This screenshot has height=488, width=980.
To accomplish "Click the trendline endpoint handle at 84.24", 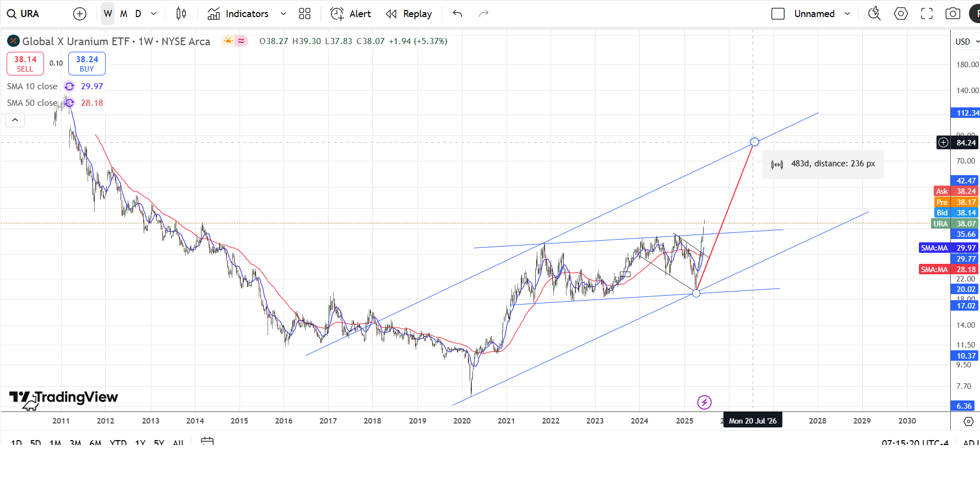I will click(x=754, y=142).
